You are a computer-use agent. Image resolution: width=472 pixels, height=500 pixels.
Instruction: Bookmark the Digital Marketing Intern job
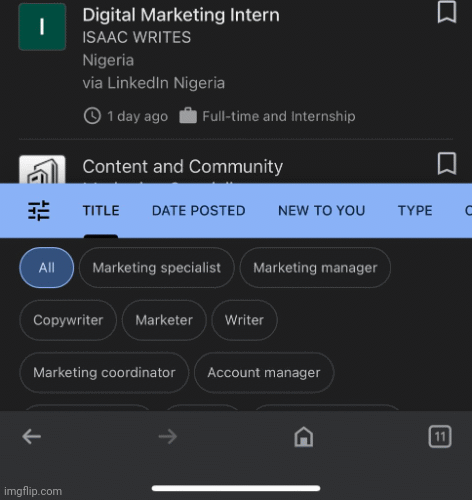click(447, 12)
